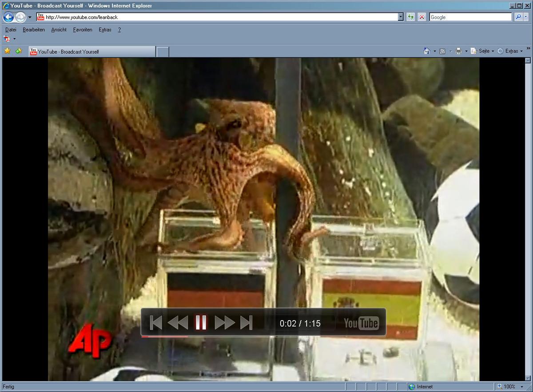
Task: Click the Fertig status bar text
Action: [8, 387]
